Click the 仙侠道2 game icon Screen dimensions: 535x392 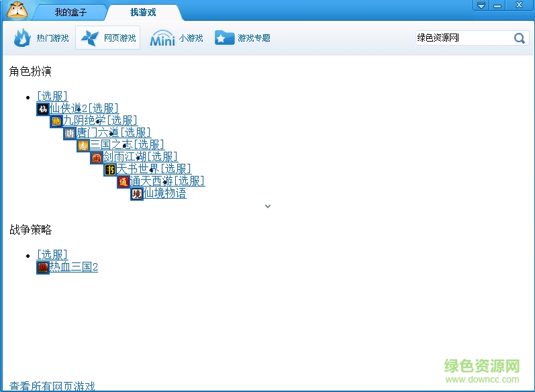43,109
